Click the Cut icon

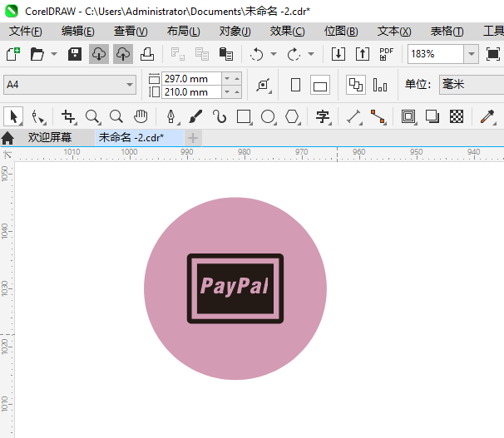(x=177, y=54)
